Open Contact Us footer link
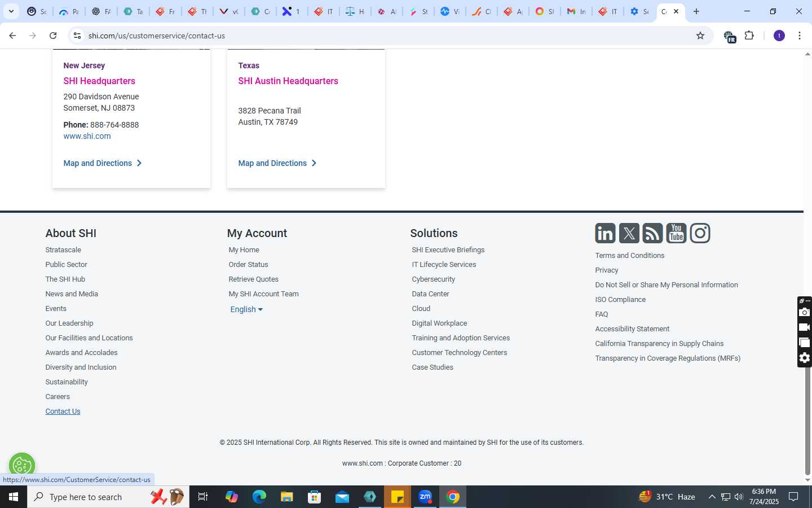812x508 pixels. (63, 411)
